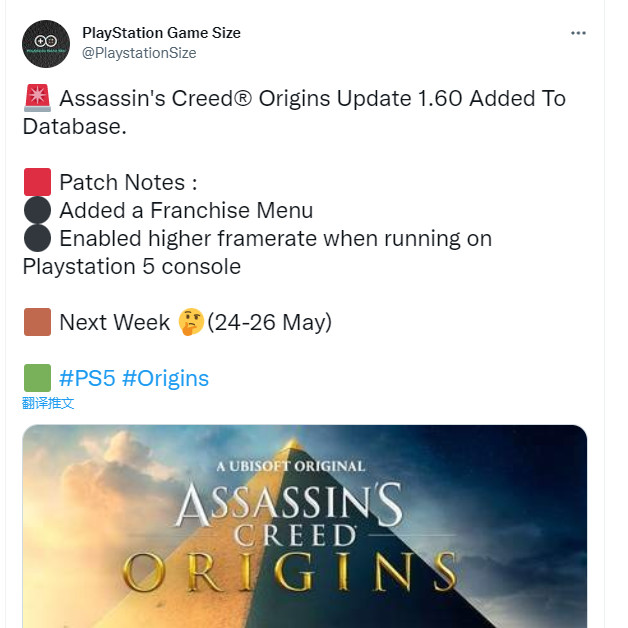Click the red square beside Patch Notes
628x628 pixels.
(x=37, y=182)
